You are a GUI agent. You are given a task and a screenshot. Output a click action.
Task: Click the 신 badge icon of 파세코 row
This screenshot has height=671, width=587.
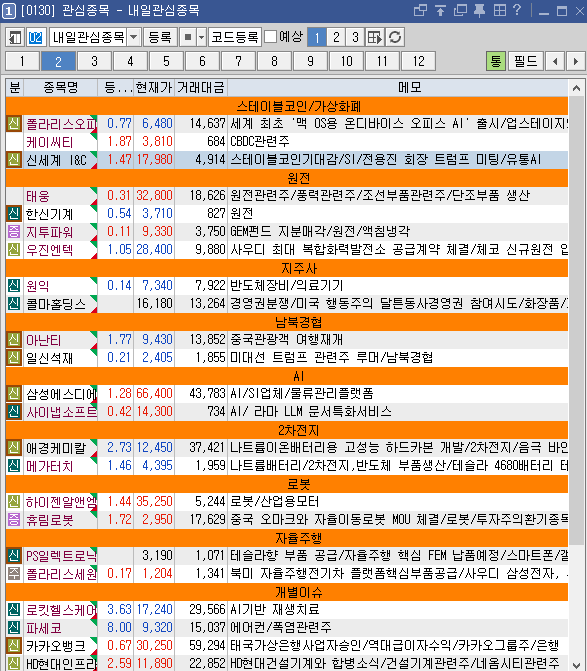coord(14,627)
